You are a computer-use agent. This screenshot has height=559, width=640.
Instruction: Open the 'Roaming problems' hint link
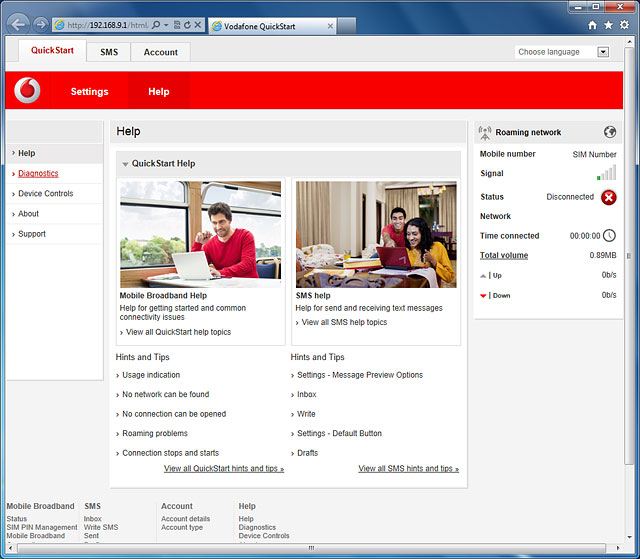(155, 434)
